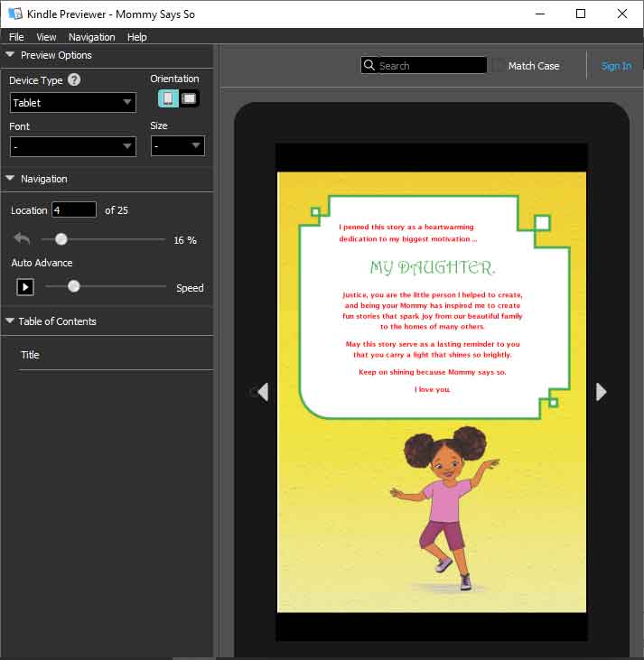
Task: Click the Location number field
Action: click(x=74, y=209)
